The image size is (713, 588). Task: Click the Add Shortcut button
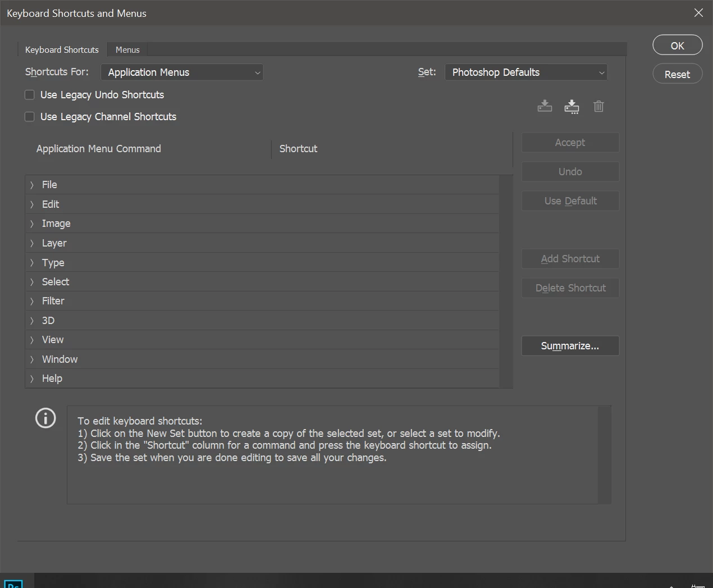tap(570, 259)
